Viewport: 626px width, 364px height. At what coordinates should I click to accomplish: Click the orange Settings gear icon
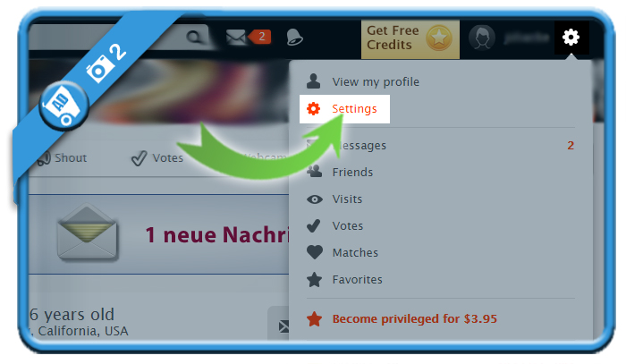[313, 108]
